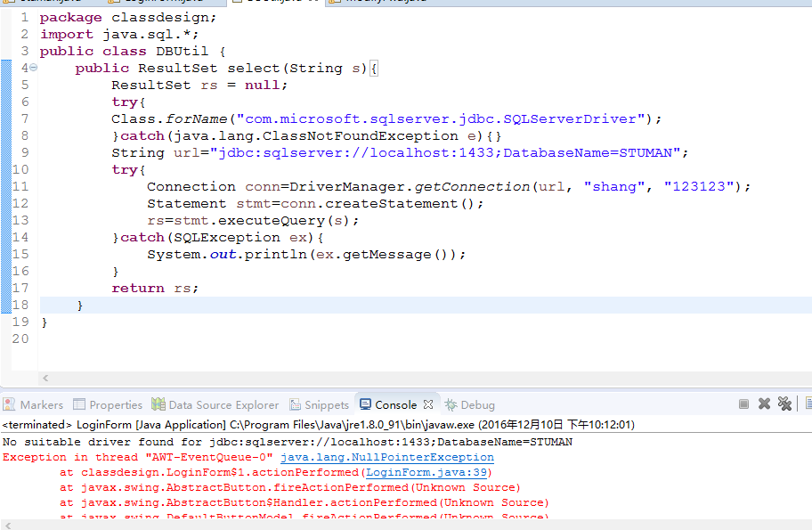Click the Terminate stop icon in Console toolbar
812x530 pixels.
point(743,404)
